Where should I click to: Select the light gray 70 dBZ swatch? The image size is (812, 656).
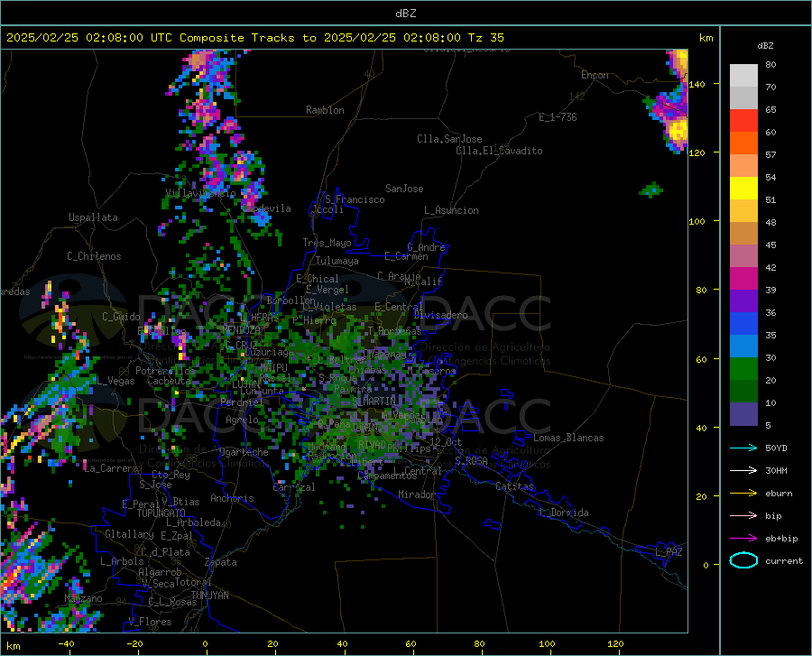743,76
